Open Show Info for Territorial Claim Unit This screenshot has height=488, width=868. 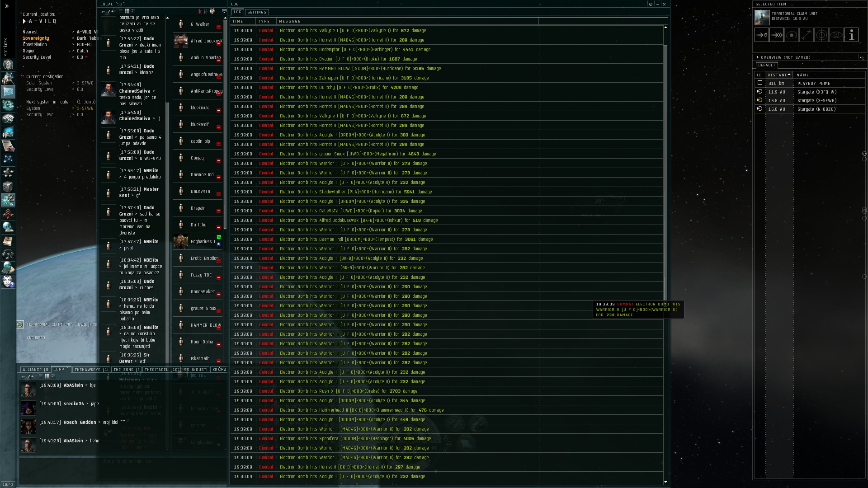coord(851,35)
